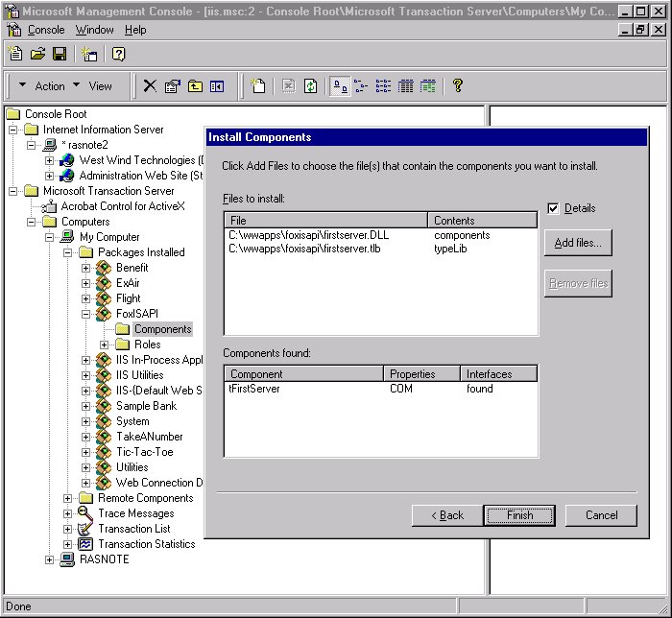Click the New console toolbar icon

[x=15, y=54]
